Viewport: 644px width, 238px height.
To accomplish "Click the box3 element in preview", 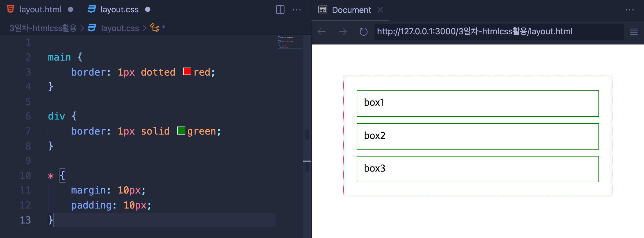I will (x=478, y=169).
